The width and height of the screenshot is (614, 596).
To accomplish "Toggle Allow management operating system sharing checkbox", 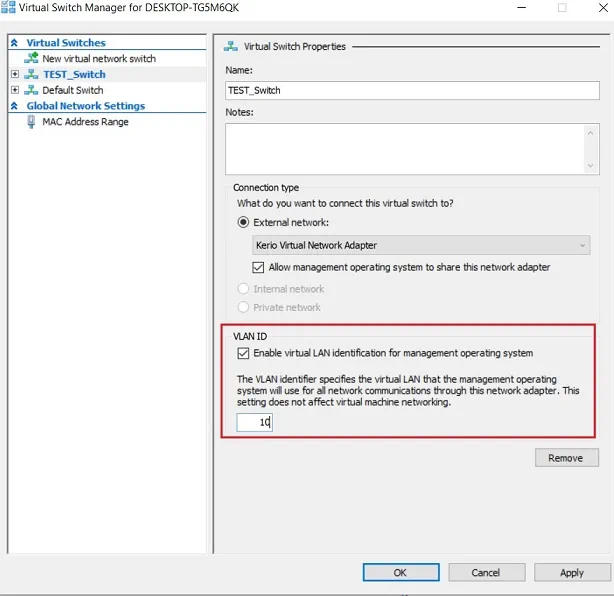I will pyautogui.click(x=259, y=267).
